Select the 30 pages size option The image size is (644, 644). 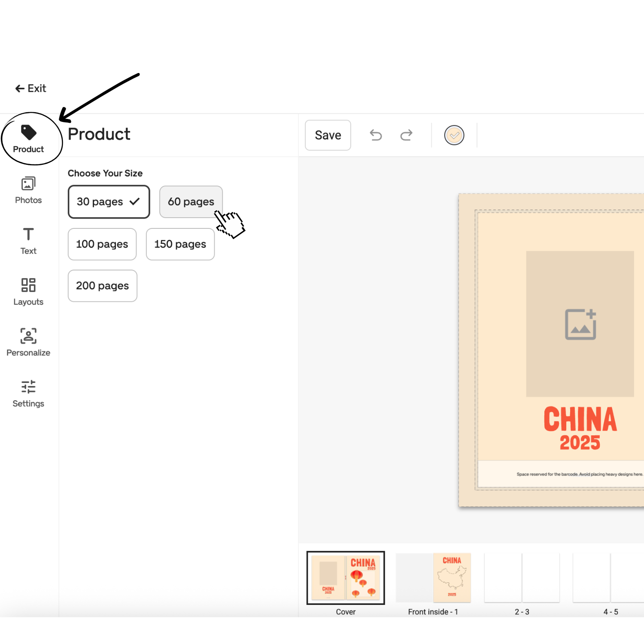pyautogui.click(x=109, y=202)
